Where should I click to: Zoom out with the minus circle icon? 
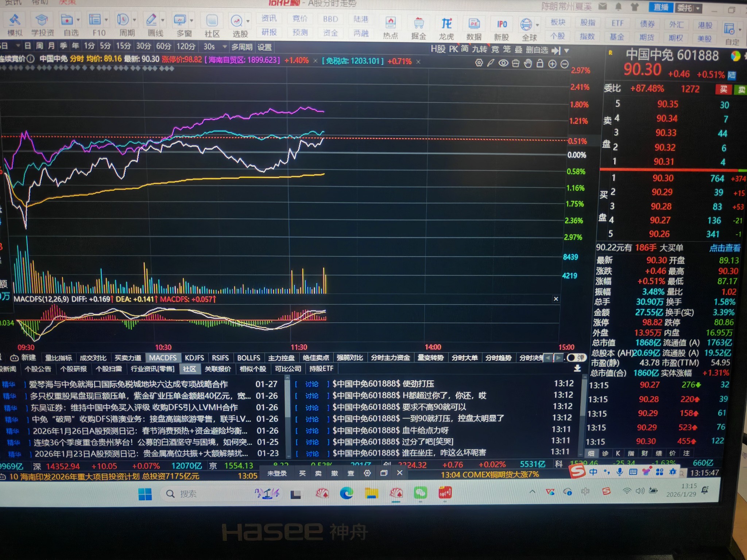point(564,65)
